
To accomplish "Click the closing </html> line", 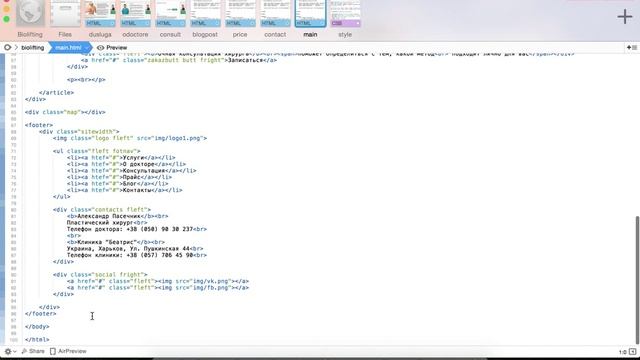I will tap(37, 340).
